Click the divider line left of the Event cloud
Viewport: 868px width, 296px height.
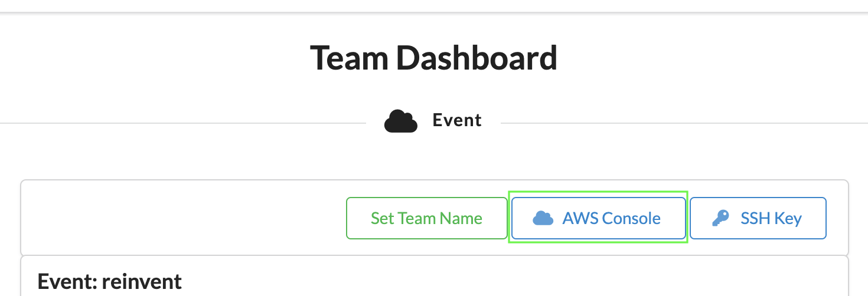(x=183, y=123)
